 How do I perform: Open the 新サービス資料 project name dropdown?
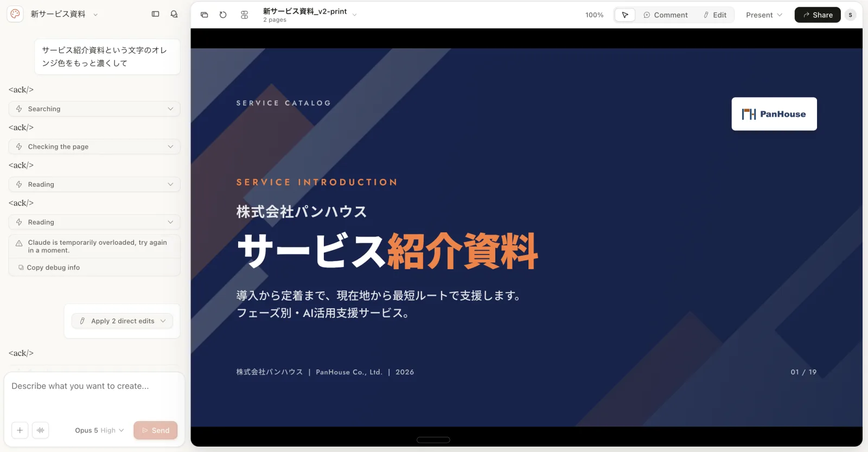coord(64,14)
